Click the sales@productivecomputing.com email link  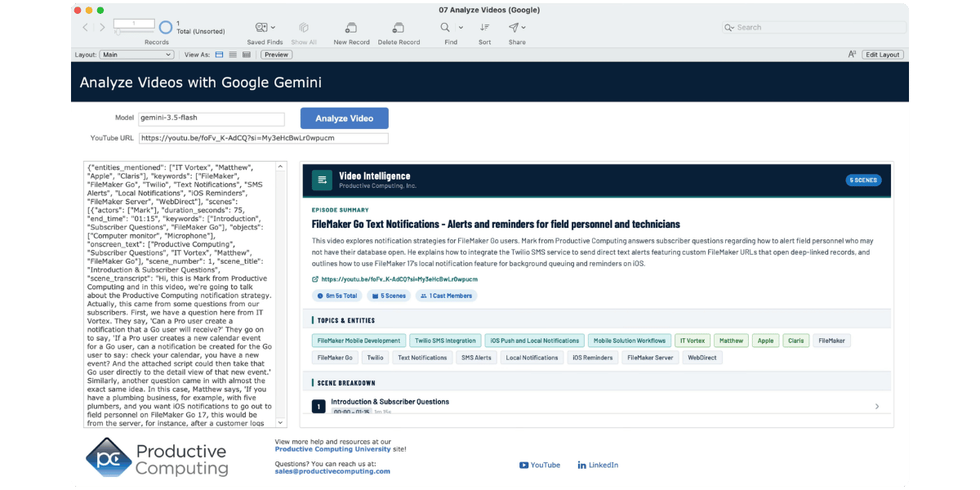[x=332, y=471]
